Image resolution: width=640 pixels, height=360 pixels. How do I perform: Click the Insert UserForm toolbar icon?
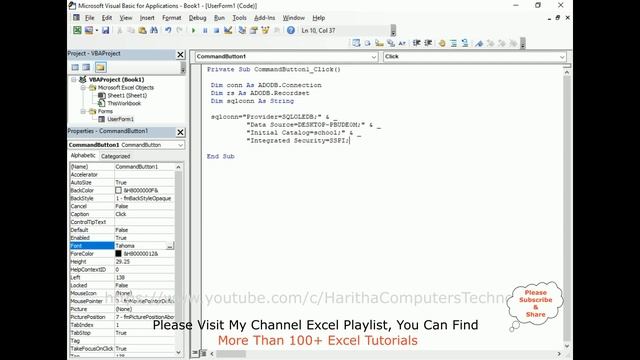point(89,30)
